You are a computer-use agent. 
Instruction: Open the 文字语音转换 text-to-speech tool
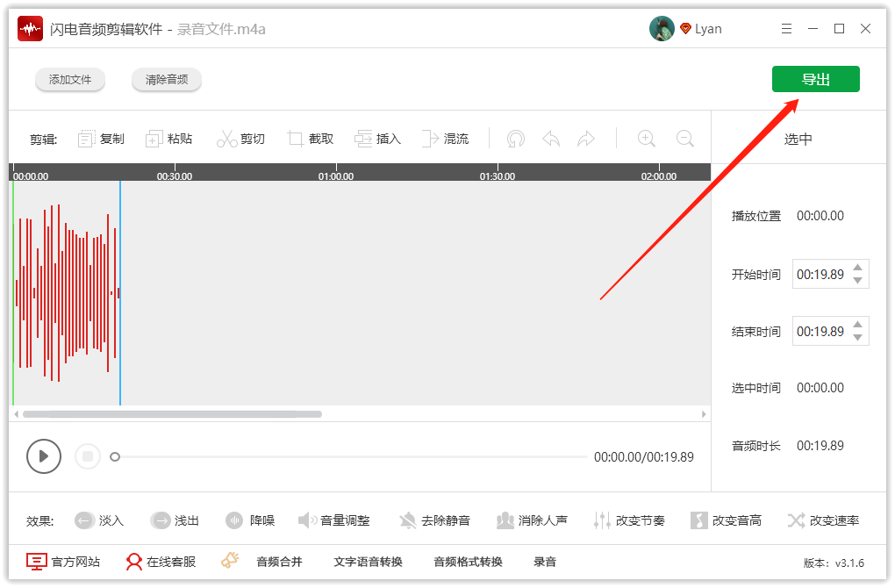click(368, 562)
